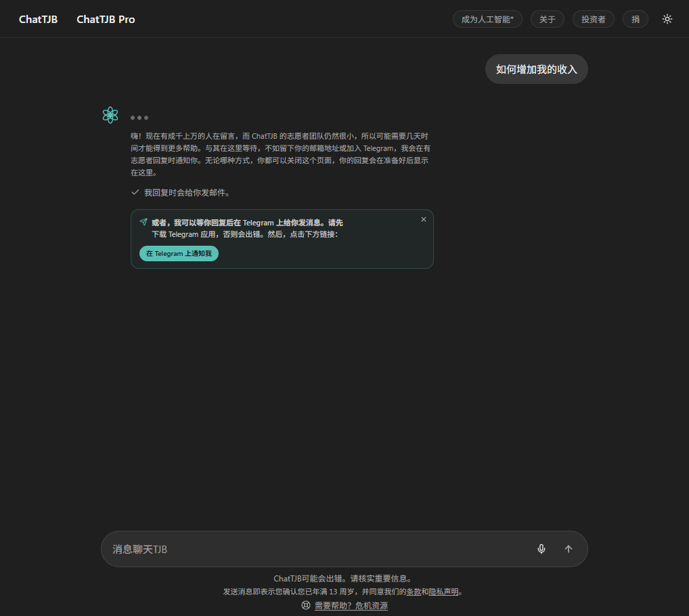Image resolution: width=689 pixels, height=616 pixels.
Task: Click the paper plane Telegram icon
Action: point(143,222)
